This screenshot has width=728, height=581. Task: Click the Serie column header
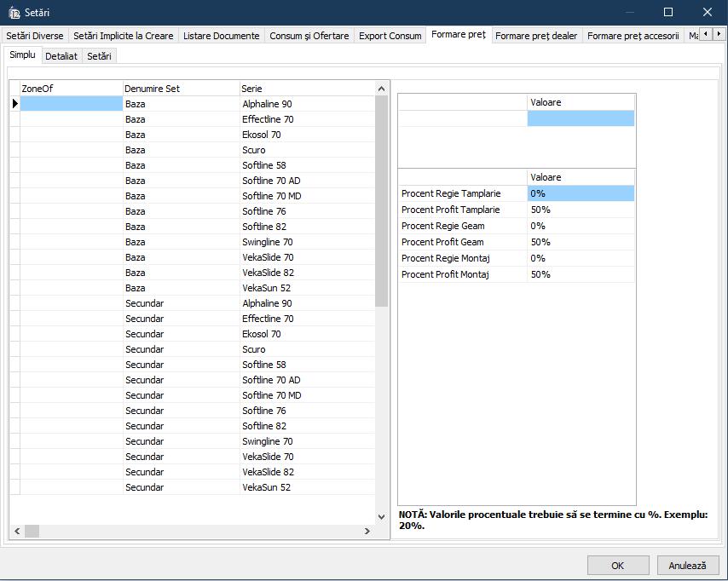tap(307, 89)
